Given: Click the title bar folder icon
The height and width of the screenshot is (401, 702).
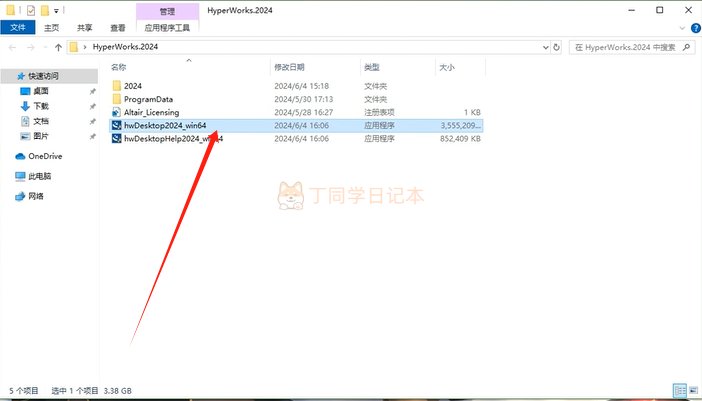Looking at the screenshot, I should 11,10.
